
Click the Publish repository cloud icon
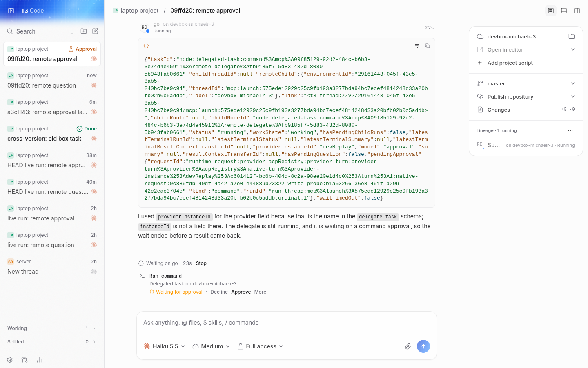(x=480, y=96)
